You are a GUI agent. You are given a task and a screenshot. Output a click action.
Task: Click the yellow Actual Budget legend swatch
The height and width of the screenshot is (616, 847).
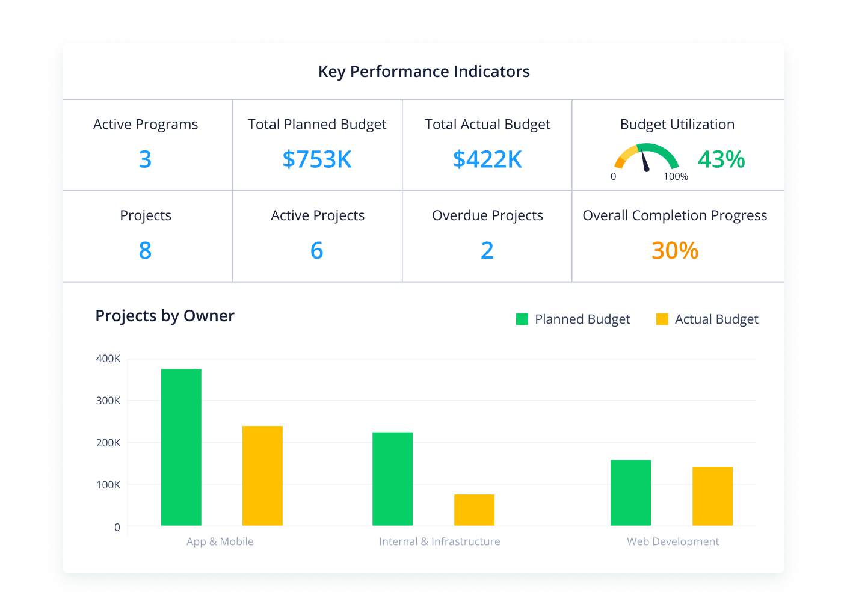pyautogui.click(x=662, y=319)
